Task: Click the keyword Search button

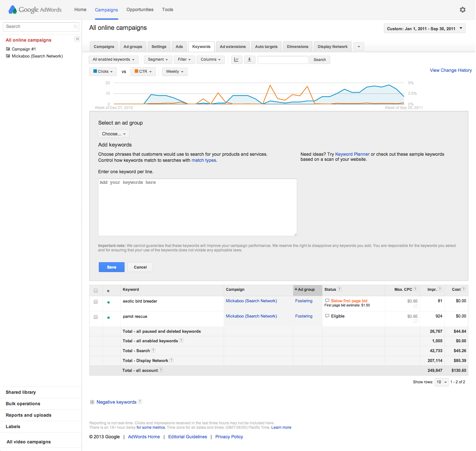Action: point(320,60)
